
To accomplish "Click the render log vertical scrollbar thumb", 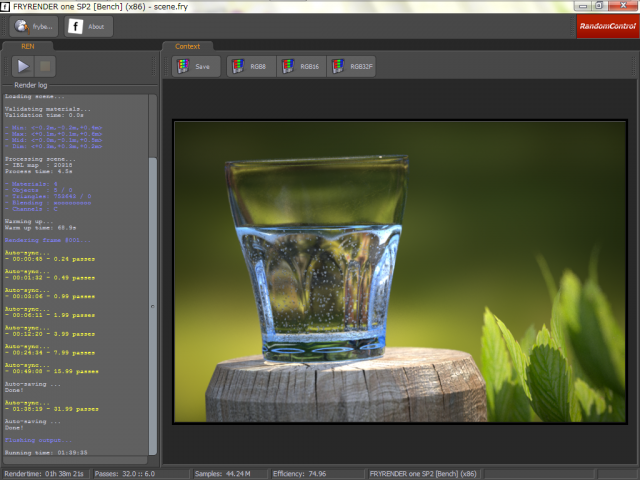I will point(153,306).
